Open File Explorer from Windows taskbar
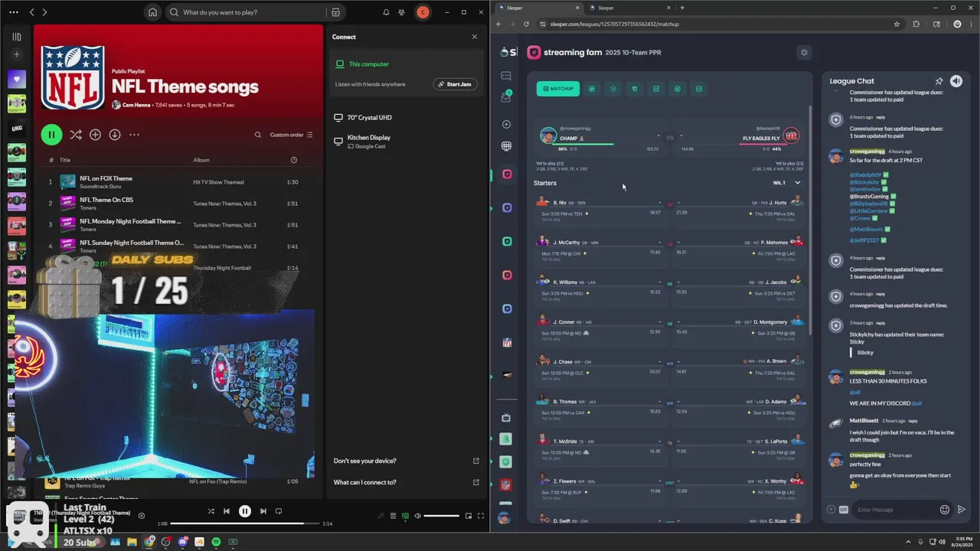Viewport: 980px width, 551px height. pos(132,542)
